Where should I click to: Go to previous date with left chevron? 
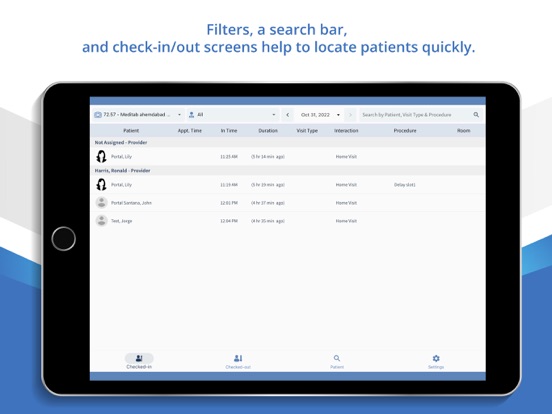(x=288, y=115)
